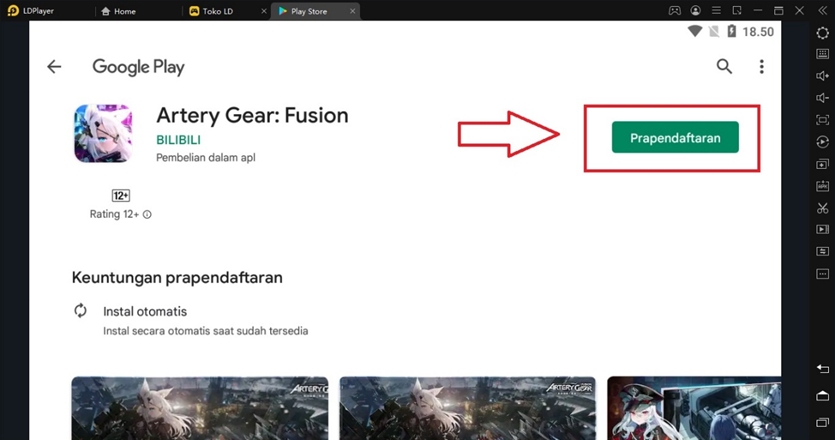Image resolution: width=835 pixels, height=440 pixels.
Task: Collapse the right sidebar with double chevron
Action: click(x=822, y=11)
